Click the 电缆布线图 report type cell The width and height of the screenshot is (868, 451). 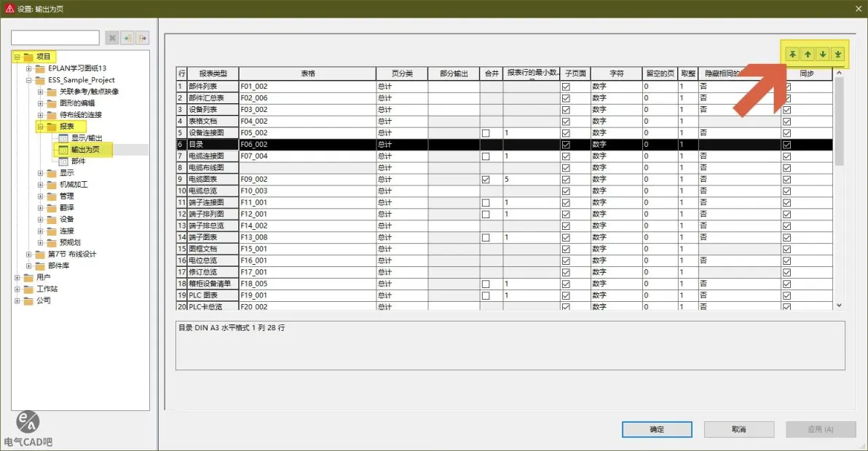(x=213, y=168)
